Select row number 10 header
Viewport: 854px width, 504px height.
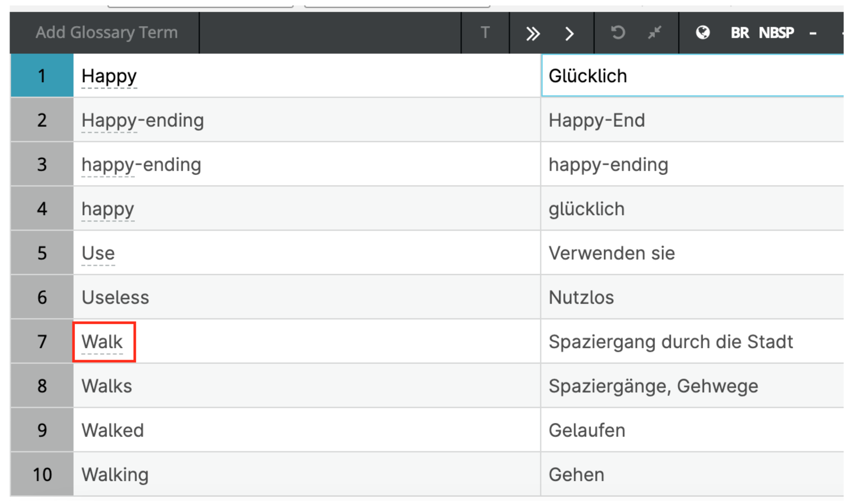pos(42,475)
